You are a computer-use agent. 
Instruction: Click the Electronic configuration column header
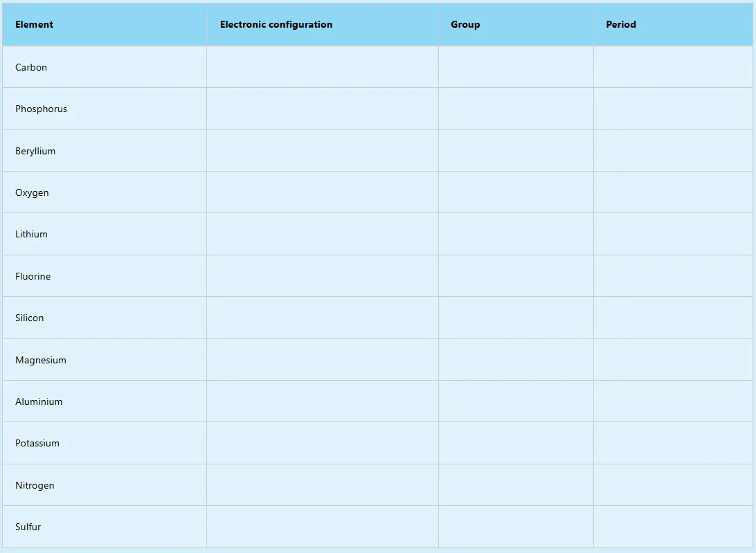pyautogui.click(x=323, y=25)
